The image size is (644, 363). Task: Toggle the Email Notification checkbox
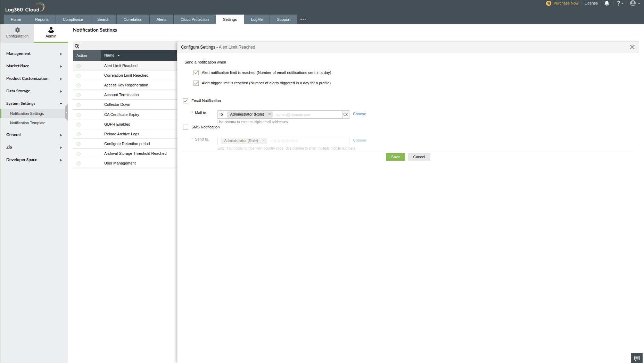pyautogui.click(x=186, y=101)
